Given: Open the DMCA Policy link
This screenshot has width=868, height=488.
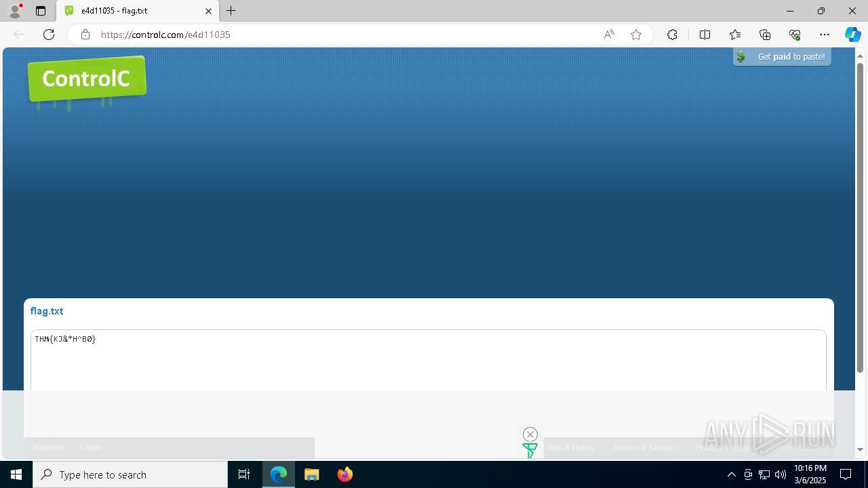Looking at the screenshot, I should [571, 448].
